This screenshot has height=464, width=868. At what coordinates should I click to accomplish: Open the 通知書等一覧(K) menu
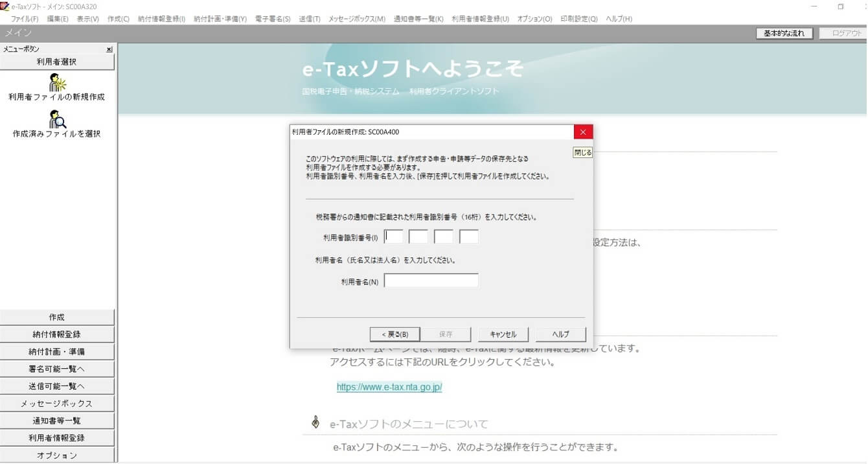[x=418, y=19]
